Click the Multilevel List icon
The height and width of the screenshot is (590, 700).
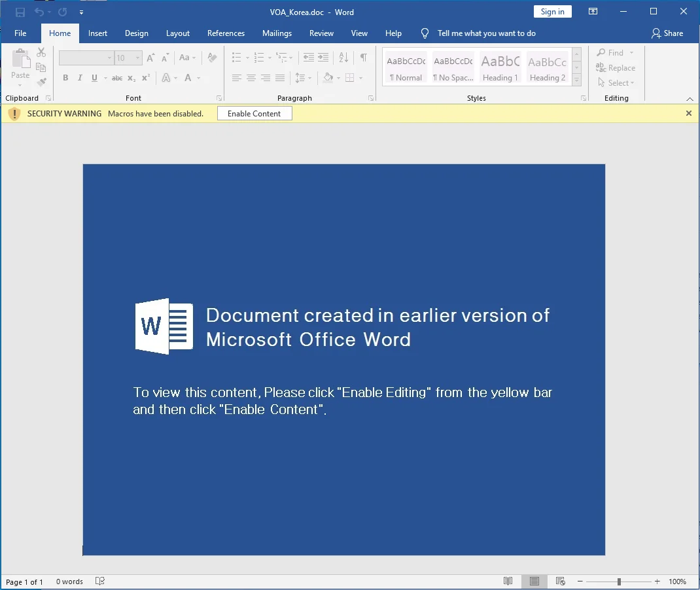(x=281, y=57)
